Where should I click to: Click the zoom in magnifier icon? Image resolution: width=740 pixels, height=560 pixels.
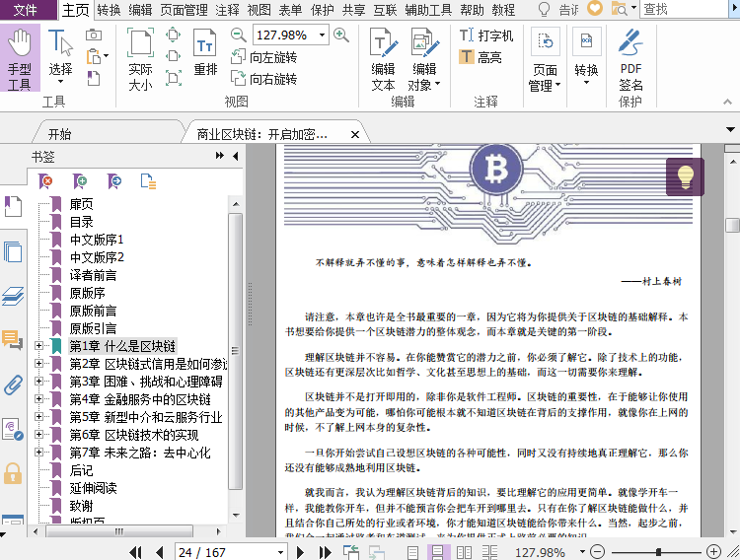[x=340, y=35]
